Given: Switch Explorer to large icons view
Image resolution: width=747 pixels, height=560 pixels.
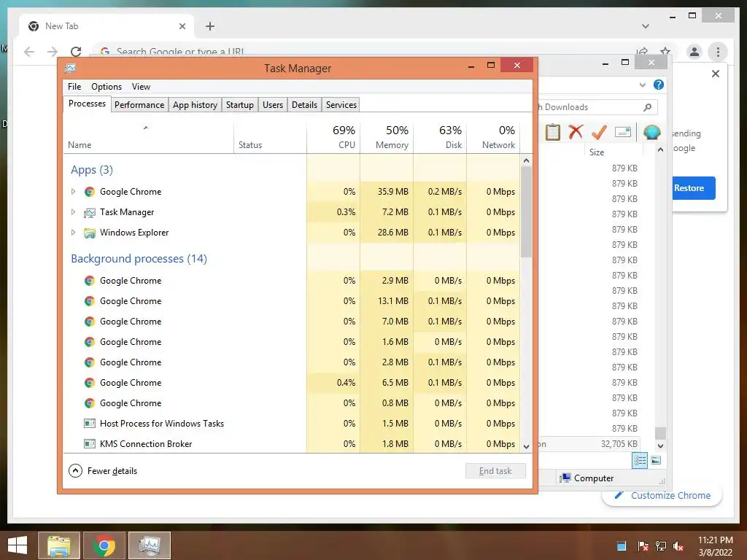Looking at the screenshot, I should (656, 460).
